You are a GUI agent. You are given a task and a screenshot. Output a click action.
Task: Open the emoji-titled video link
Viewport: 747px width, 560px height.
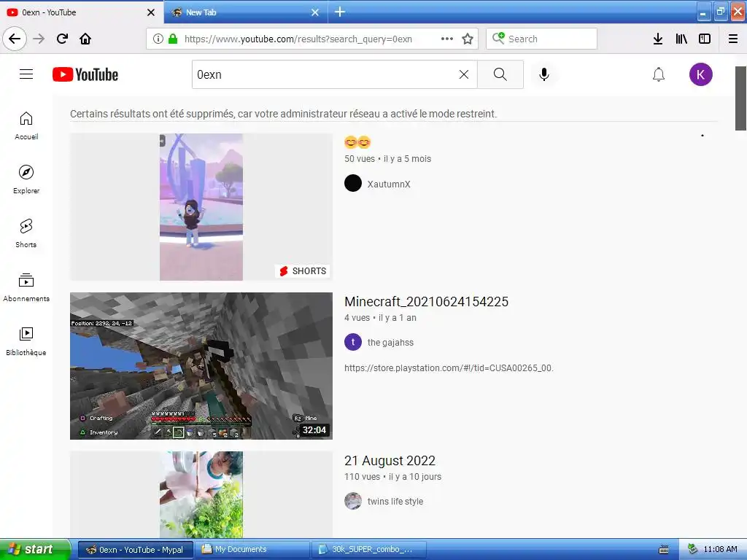coord(357,142)
